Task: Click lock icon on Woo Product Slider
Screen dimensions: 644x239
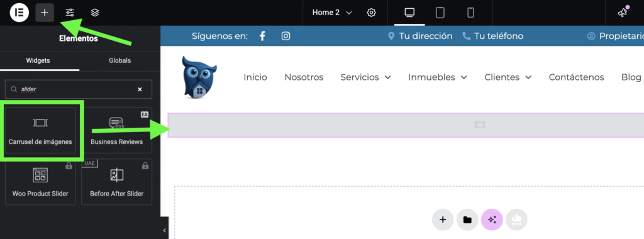Action: (69, 166)
